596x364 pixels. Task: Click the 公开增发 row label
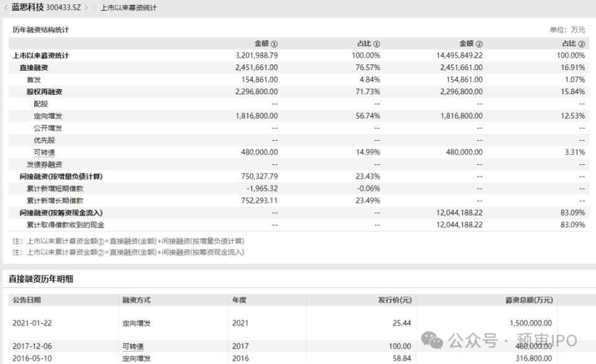click(48, 128)
